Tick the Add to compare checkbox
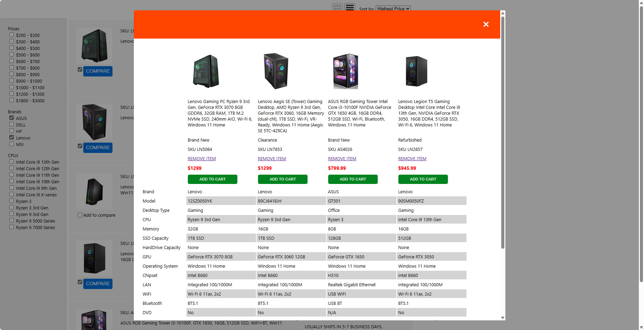 80,215
